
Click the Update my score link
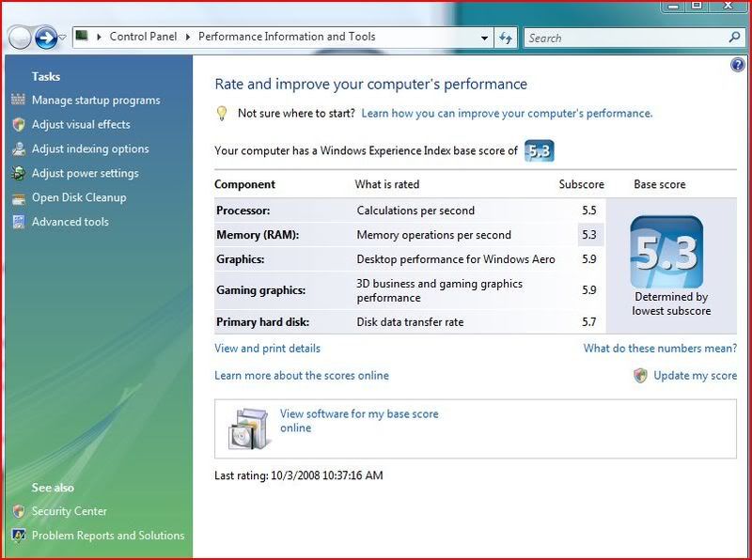coord(695,376)
